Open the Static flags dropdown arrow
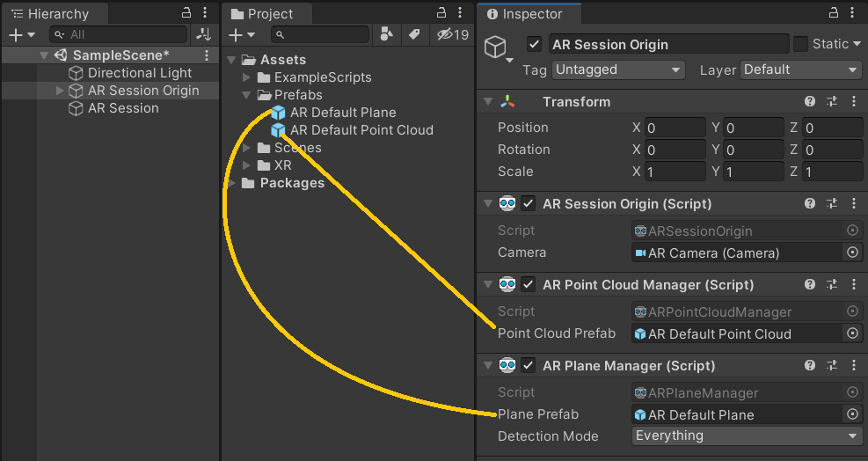The width and height of the screenshot is (868, 461). point(857,44)
